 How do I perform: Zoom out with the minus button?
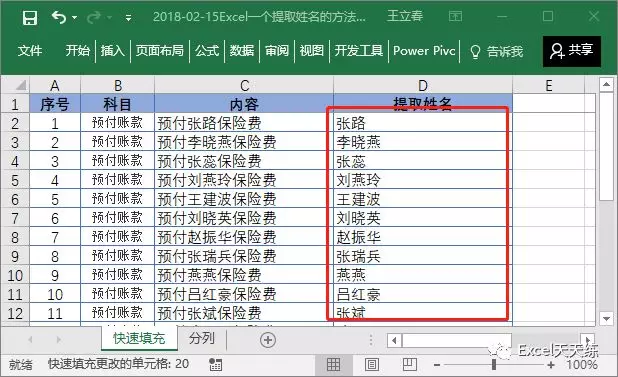[437, 365]
